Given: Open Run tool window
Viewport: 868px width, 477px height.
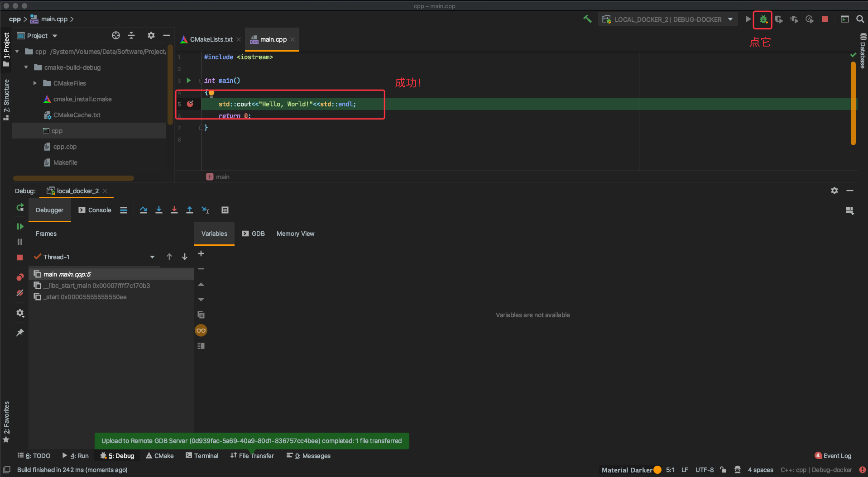Looking at the screenshot, I should [76, 456].
